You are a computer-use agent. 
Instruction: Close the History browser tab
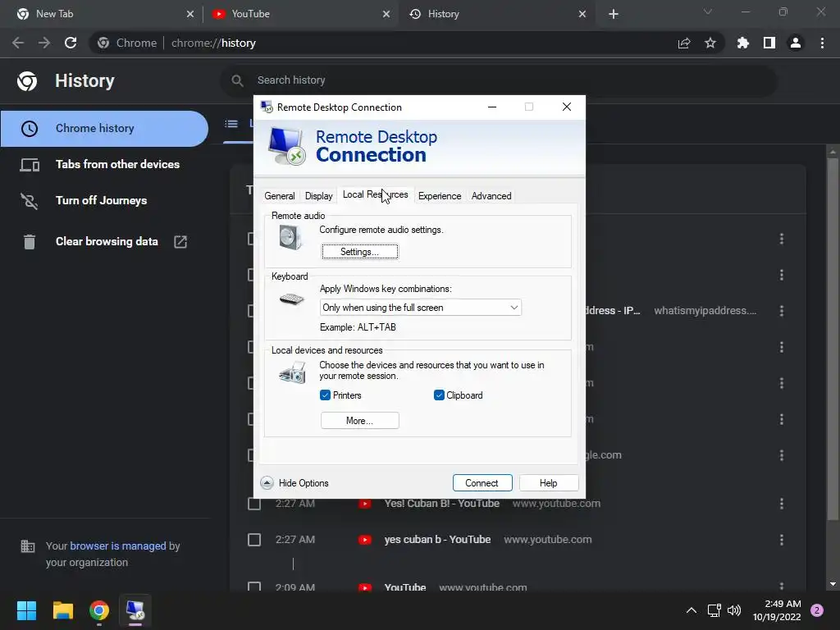[582, 14]
